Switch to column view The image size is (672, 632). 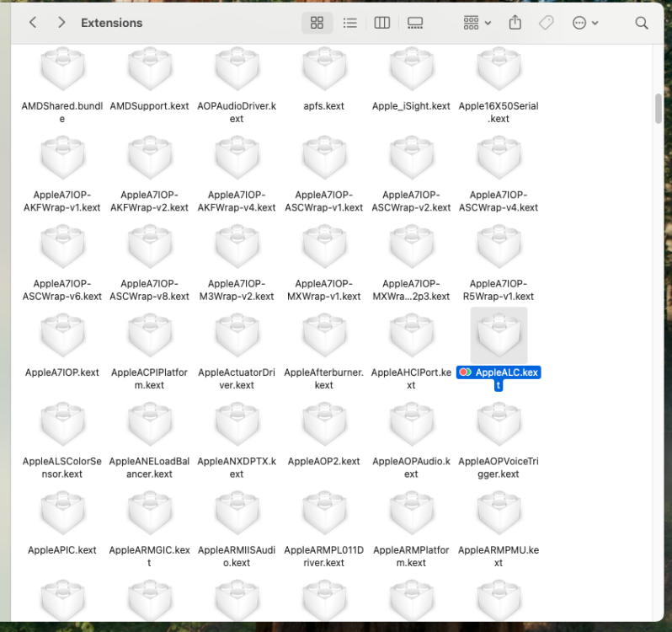(381, 23)
